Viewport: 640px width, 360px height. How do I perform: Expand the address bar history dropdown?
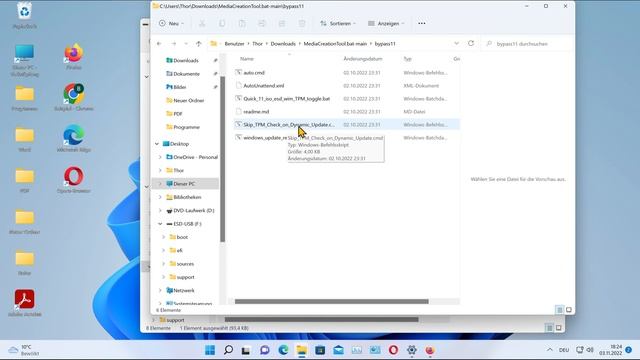[x=456, y=43]
